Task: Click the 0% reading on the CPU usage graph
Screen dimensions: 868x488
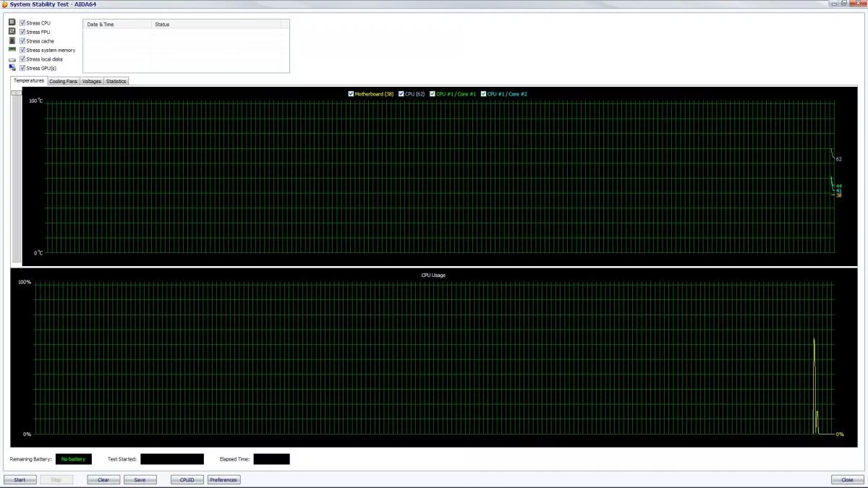Action: pos(840,434)
